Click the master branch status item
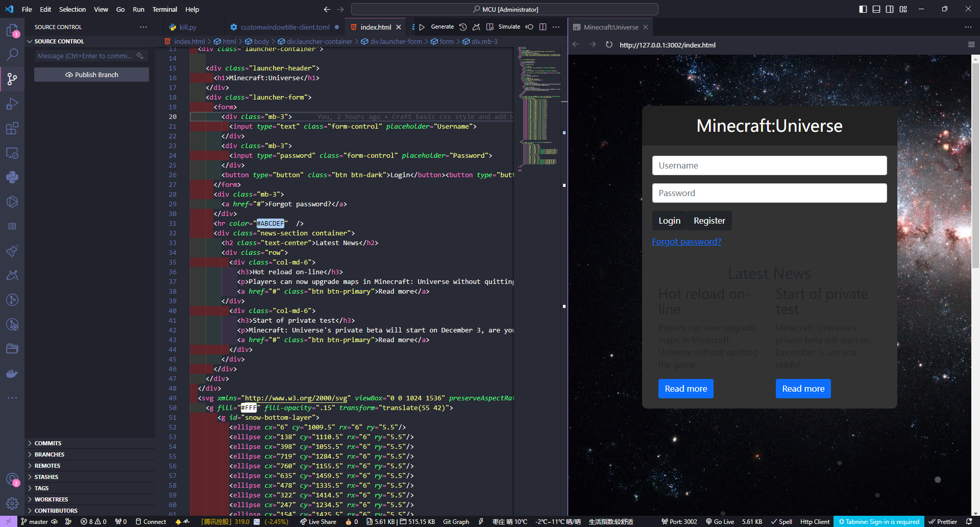 tap(35, 522)
